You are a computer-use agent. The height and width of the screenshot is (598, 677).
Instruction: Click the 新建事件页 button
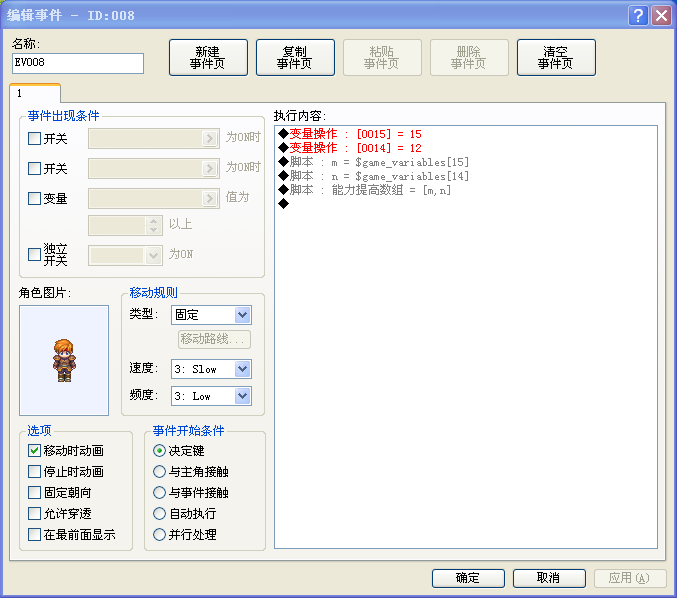click(208, 57)
